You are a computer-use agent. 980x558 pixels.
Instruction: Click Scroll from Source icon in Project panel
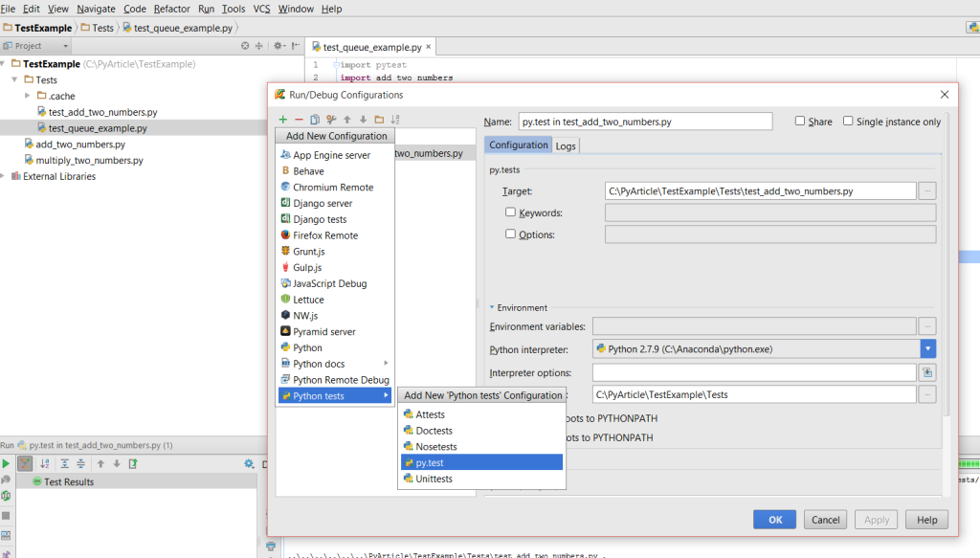(245, 46)
